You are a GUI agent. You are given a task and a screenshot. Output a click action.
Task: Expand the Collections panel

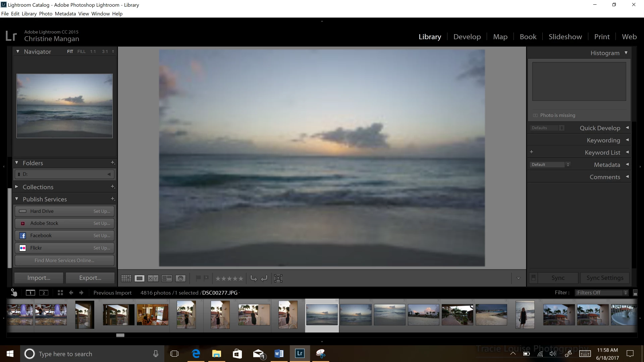[16, 187]
